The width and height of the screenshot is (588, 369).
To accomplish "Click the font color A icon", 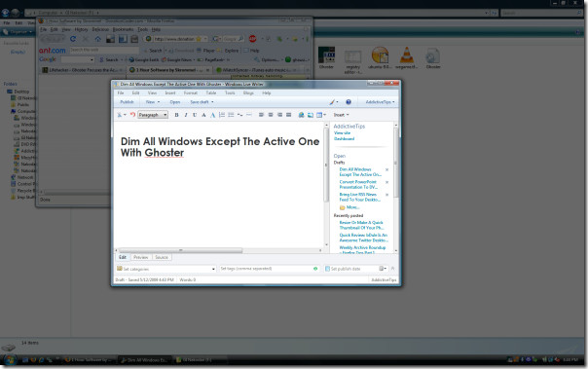I will [x=212, y=115].
